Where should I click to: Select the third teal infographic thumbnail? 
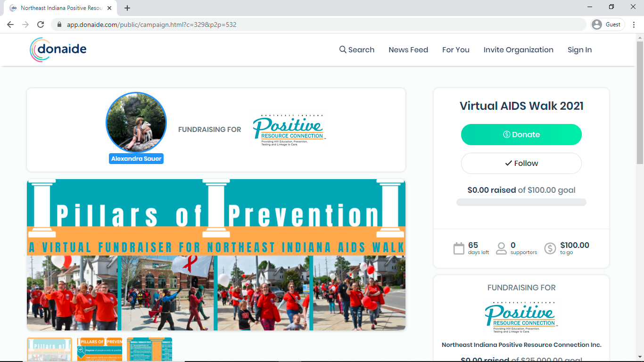coord(149,349)
